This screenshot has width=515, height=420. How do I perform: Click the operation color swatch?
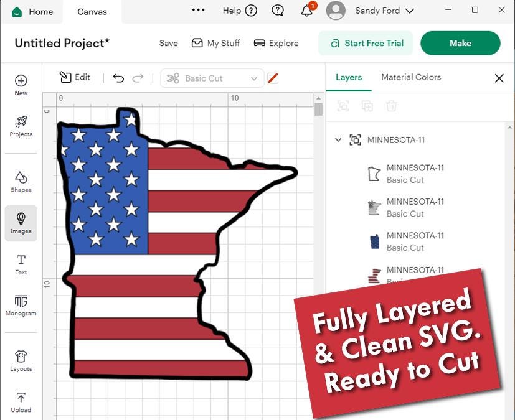(273, 78)
